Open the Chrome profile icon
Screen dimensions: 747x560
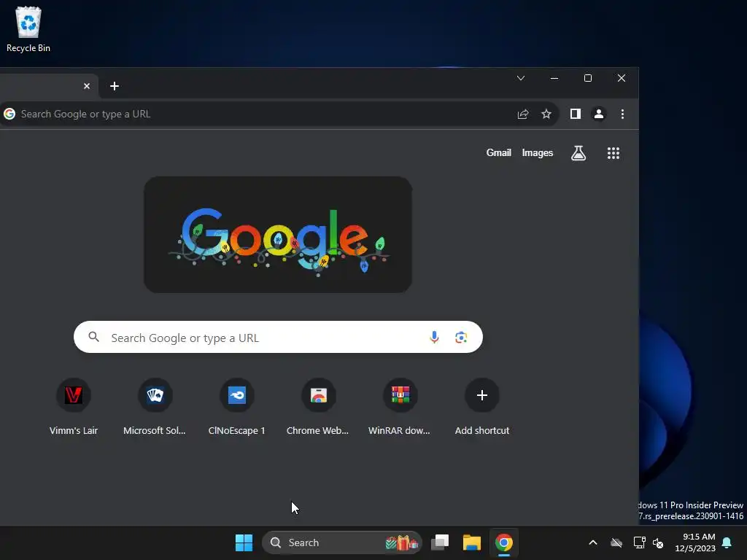[599, 114]
